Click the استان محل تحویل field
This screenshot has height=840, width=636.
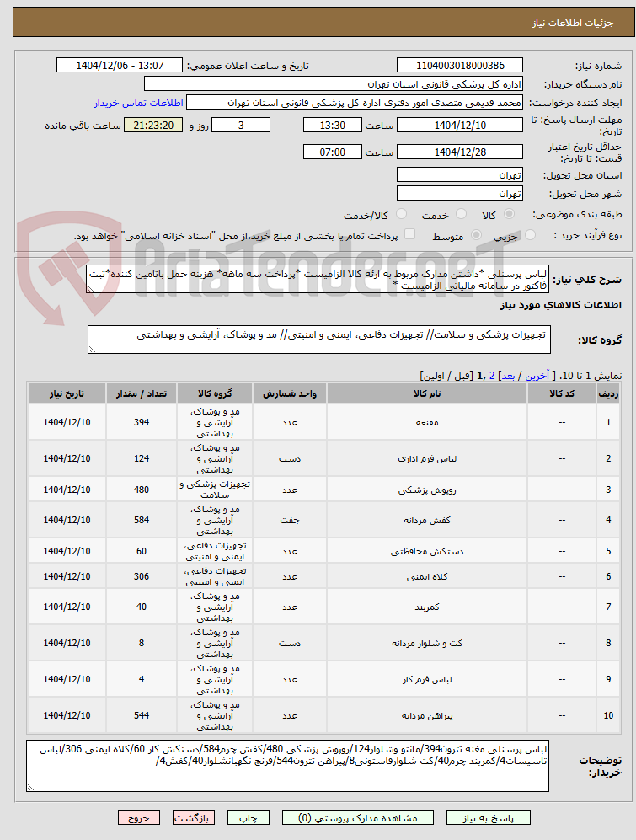pos(460,175)
